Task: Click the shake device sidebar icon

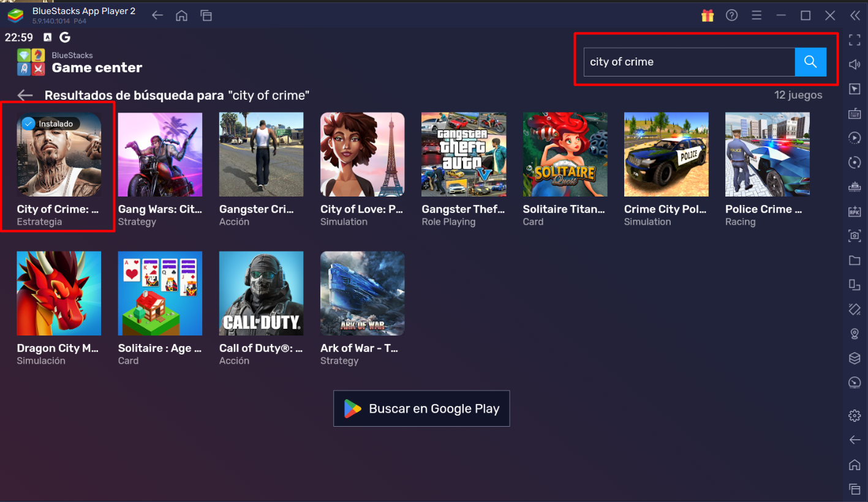Action: [855, 309]
